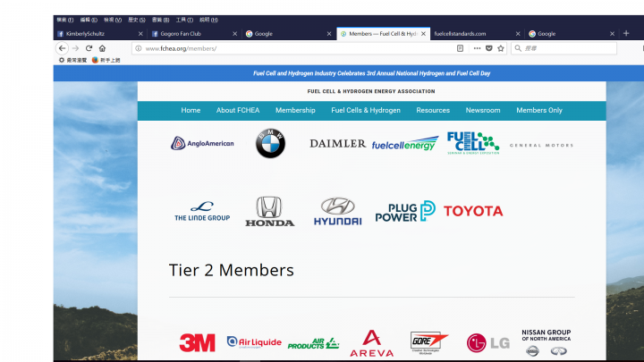This screenshot has width=644, height=362.
Task: Reload the current page
Action: point(89,48)
